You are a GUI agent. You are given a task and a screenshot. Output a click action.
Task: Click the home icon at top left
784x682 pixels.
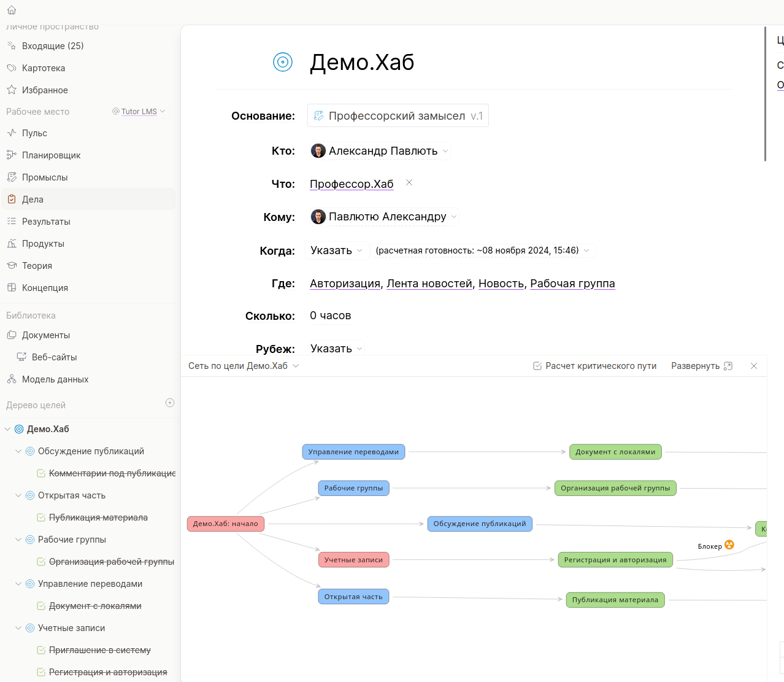pyautogui.click(x=12, y=10)
